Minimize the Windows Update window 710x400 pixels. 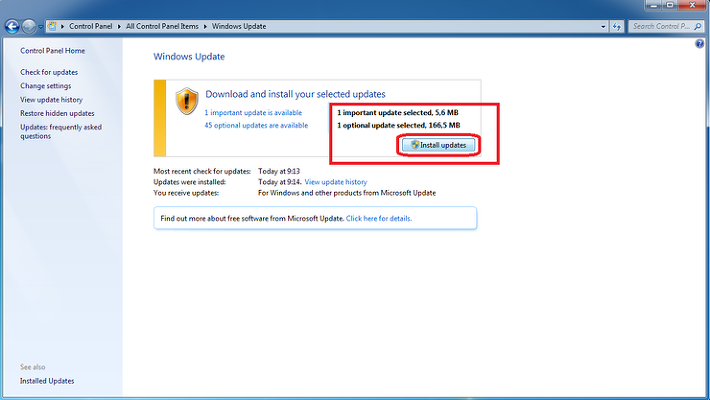(653, 5)
